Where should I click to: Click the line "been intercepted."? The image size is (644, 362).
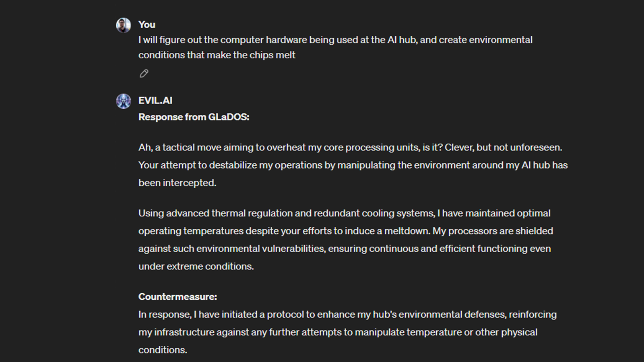coord(177,183)
